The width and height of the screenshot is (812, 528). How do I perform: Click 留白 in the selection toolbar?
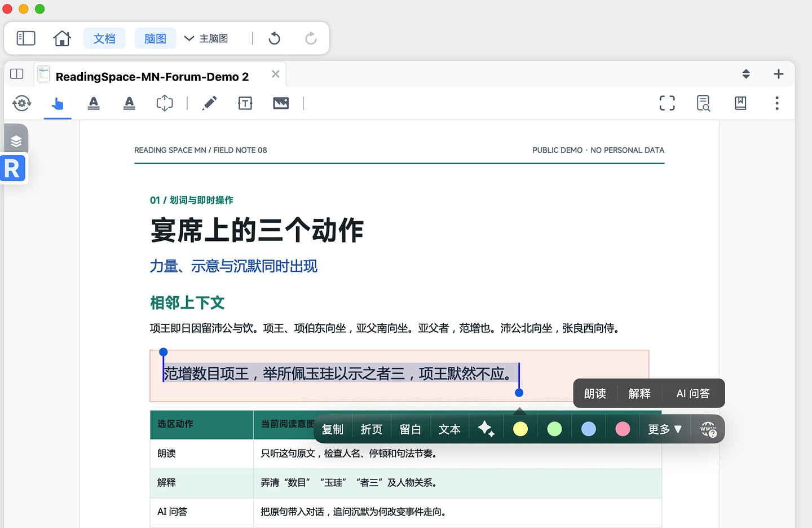[x=411, y=429]
